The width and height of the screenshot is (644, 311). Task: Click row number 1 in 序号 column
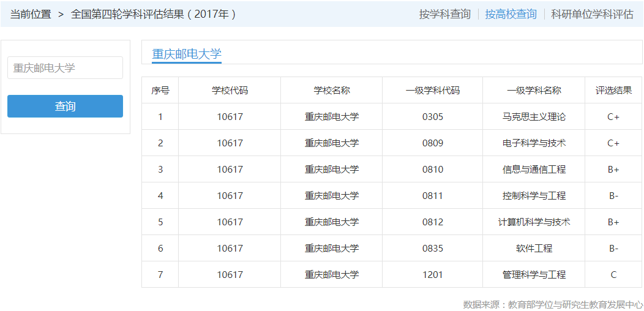(160, 117)
